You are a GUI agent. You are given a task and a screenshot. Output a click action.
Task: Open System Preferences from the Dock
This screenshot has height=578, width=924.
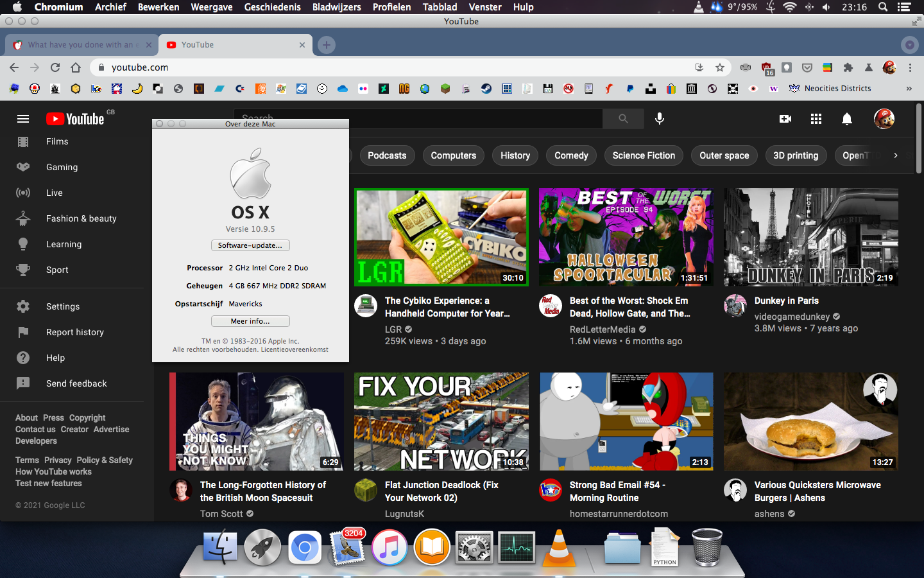click(x=474, y=548)
